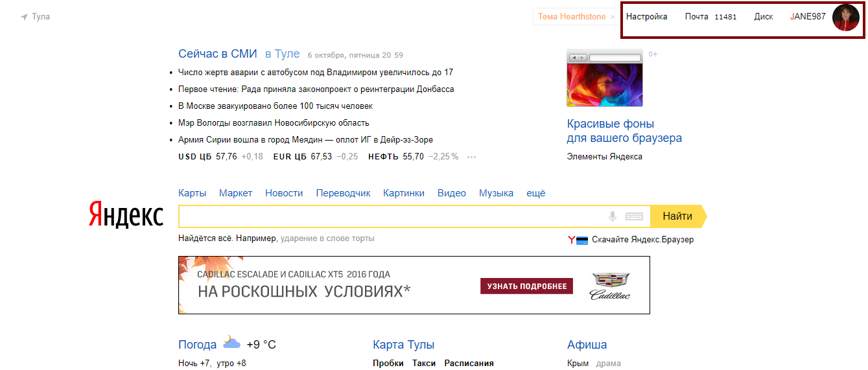Click the Яндекс logo

pos(126,214)
